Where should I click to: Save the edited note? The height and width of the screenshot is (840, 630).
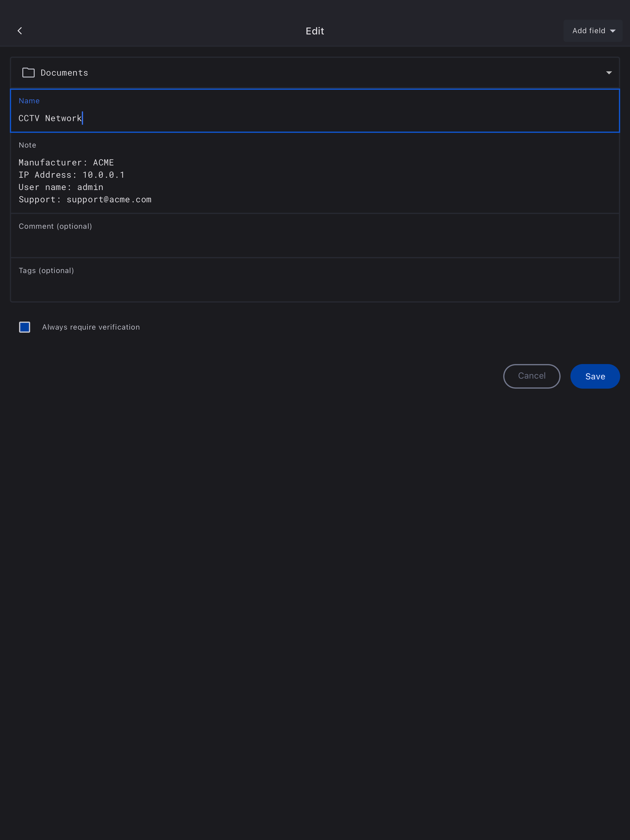coord(595,376)
